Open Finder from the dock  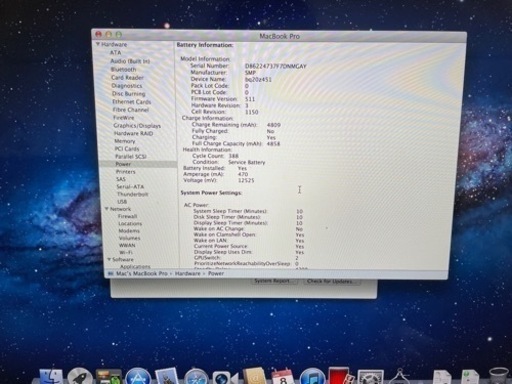point(51,377)
